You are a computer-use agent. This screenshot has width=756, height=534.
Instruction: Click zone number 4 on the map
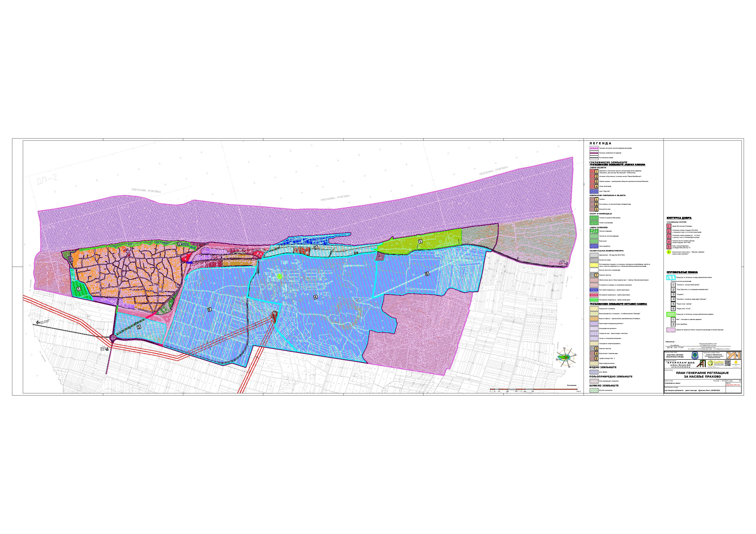pos(316,297)
